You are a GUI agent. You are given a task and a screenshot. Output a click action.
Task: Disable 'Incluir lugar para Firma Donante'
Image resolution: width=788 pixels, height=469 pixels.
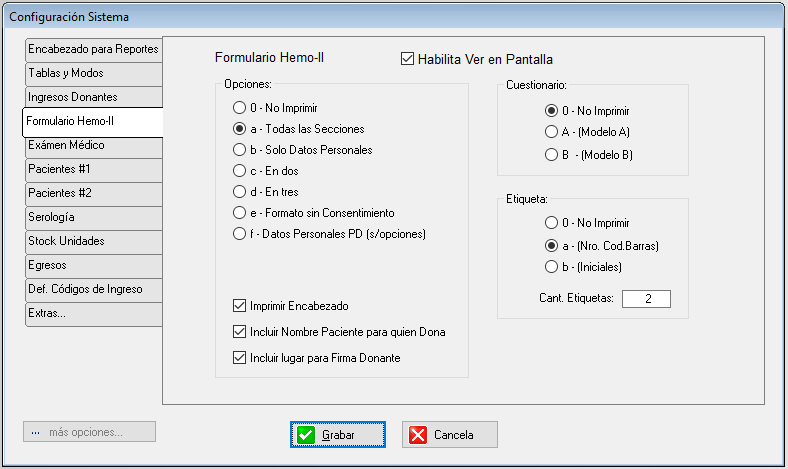[238, 357]
